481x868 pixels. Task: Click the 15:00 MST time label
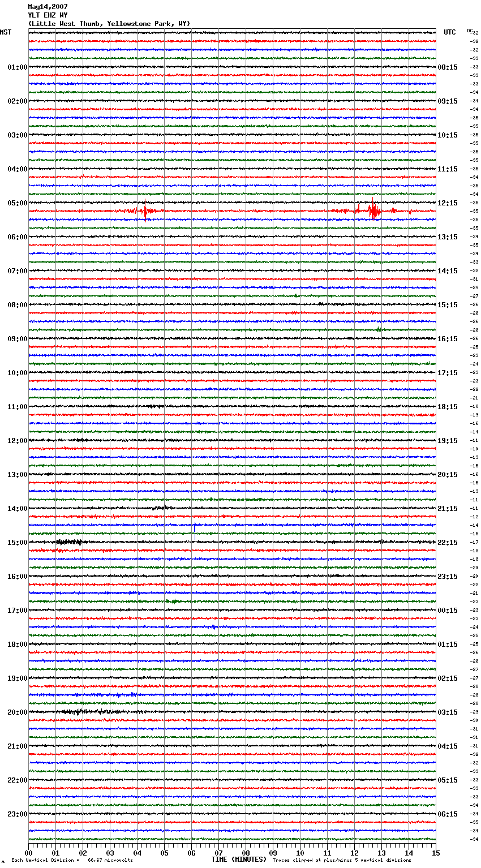click(x=18, y=543)
